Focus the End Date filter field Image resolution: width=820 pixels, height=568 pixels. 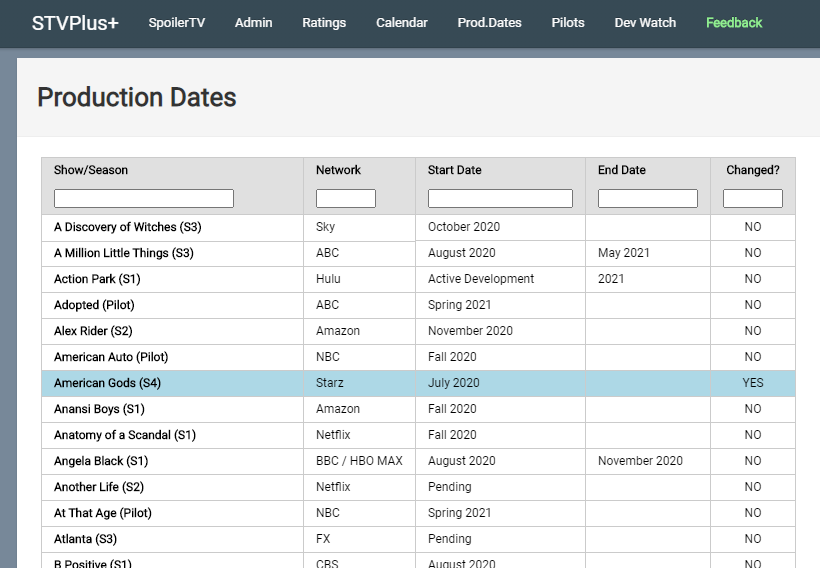pyautogui.click(x=648, y=198)
